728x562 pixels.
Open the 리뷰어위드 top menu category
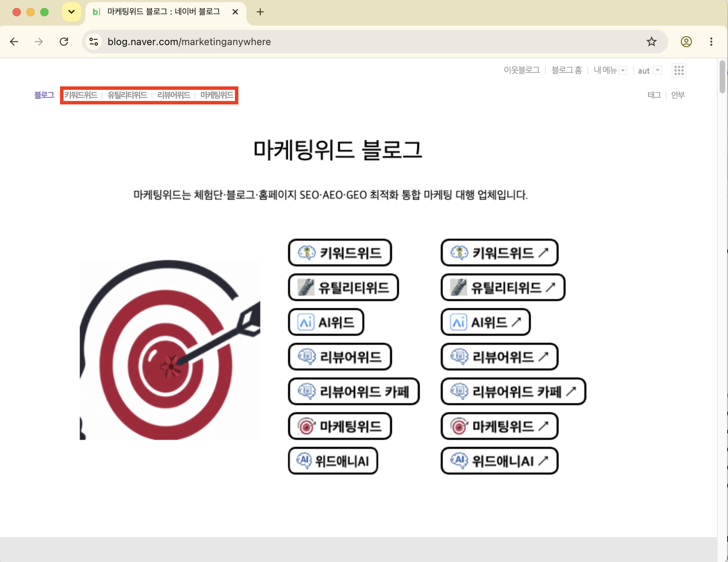tap(174, 95)
